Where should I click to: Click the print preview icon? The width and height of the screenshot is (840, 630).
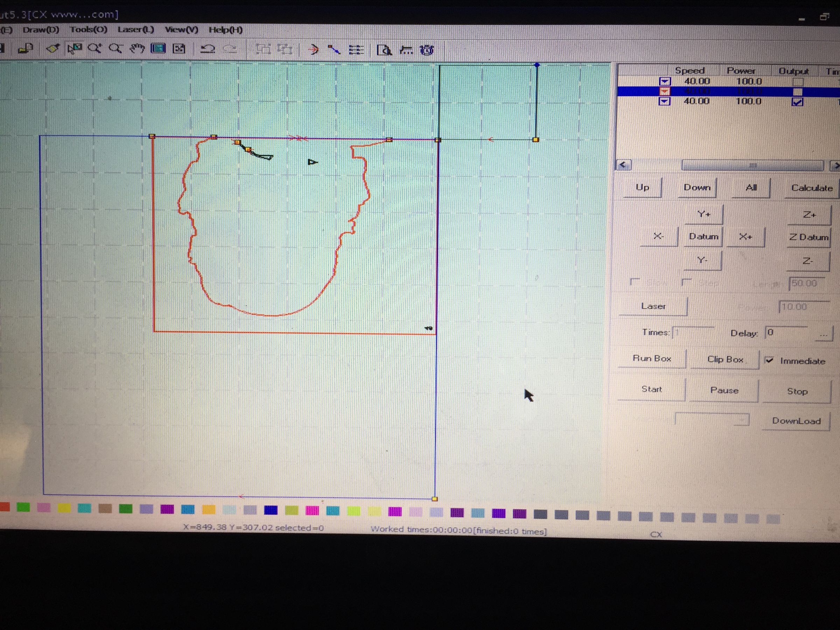point(384,50)
